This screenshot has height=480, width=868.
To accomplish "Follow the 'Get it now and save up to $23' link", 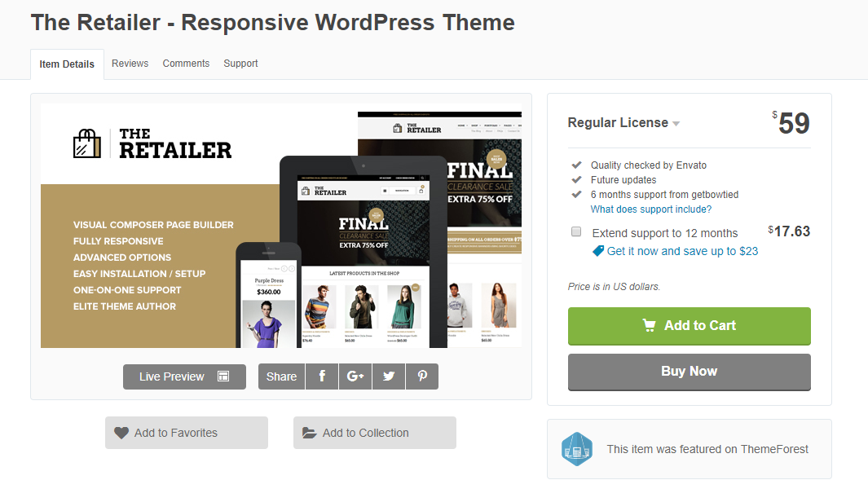I will tap(682, 251).
